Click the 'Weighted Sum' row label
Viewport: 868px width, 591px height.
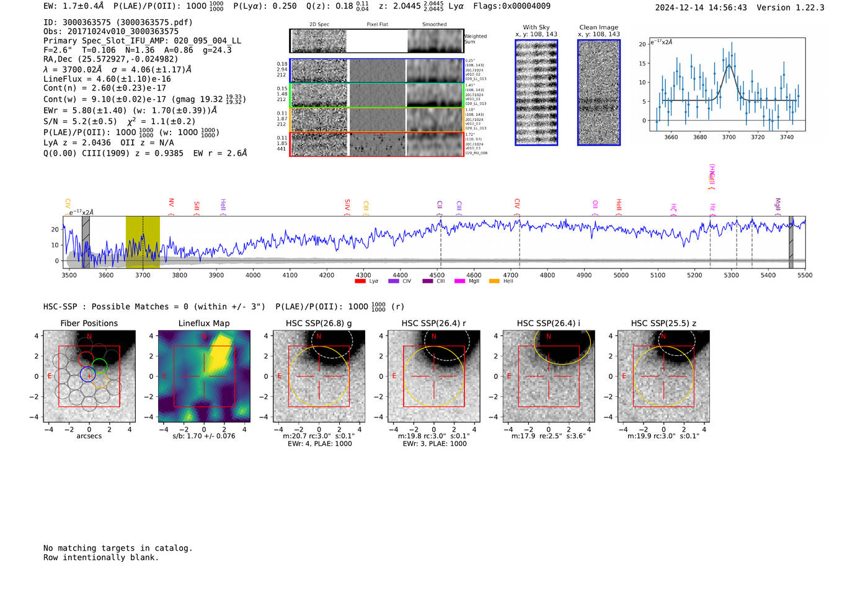tap(476, 39)
